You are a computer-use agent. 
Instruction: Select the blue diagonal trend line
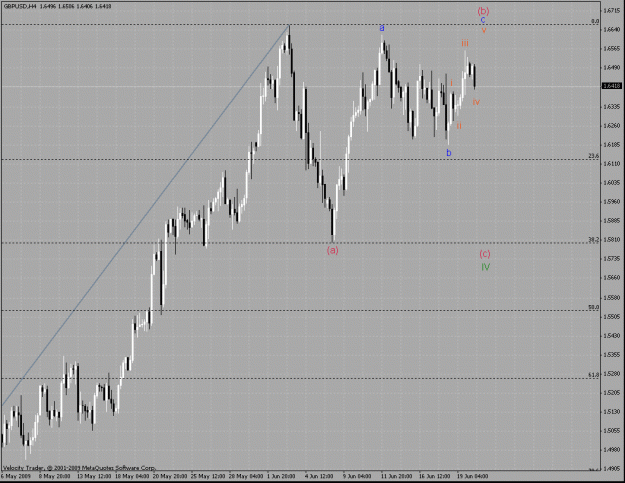click(145, 216)
